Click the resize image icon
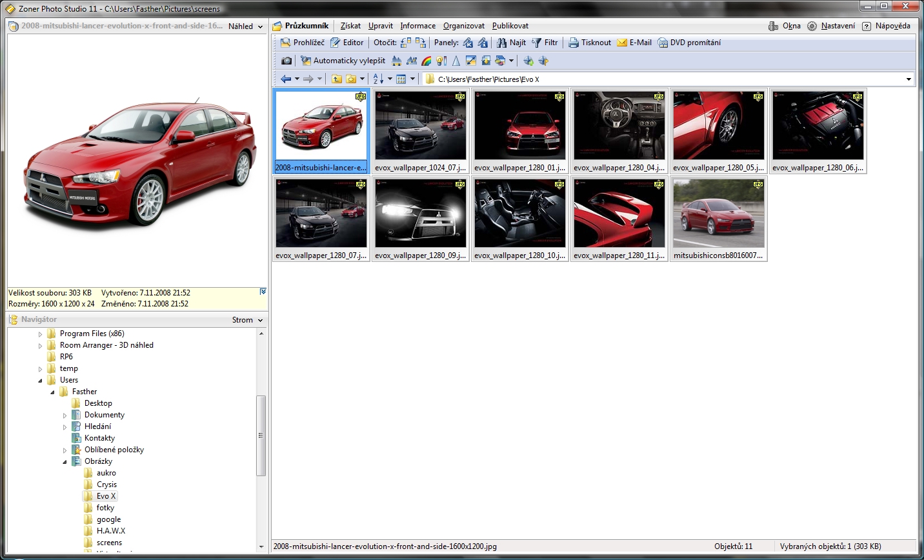Image resolution: width=924 pixels, height=560 pixels. coord(471,61)
